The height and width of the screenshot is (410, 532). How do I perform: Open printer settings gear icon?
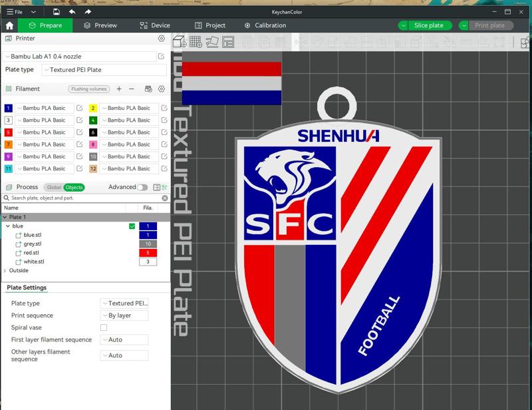click(x=162, y=39)
